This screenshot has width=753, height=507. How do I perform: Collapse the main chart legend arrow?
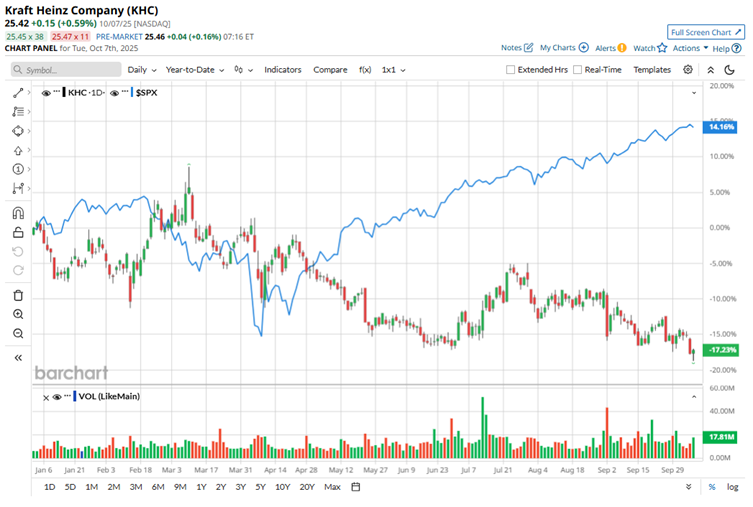pyautogui.click(x=694, y=93)
